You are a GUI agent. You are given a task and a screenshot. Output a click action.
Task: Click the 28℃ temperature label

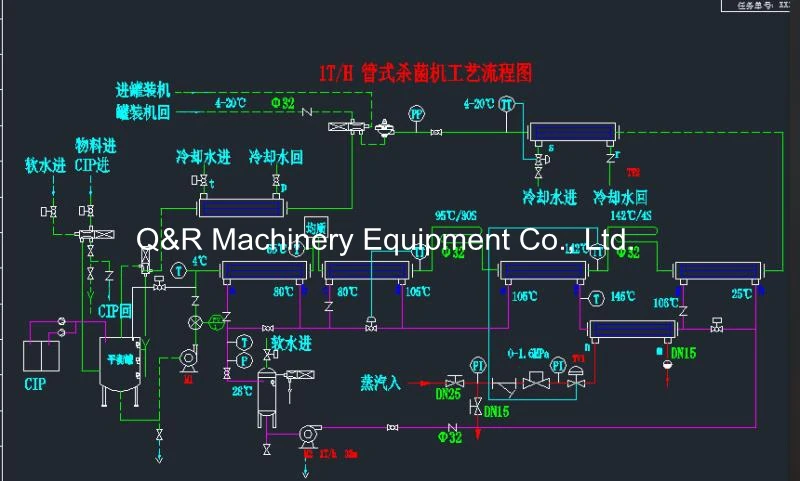pyautogui.click(x=242, y=391)
